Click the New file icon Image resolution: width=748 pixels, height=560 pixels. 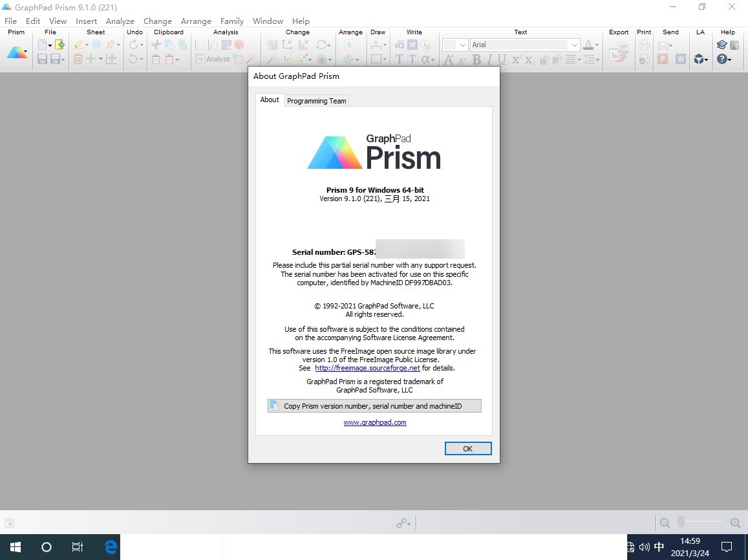click(x=43, y=45)
